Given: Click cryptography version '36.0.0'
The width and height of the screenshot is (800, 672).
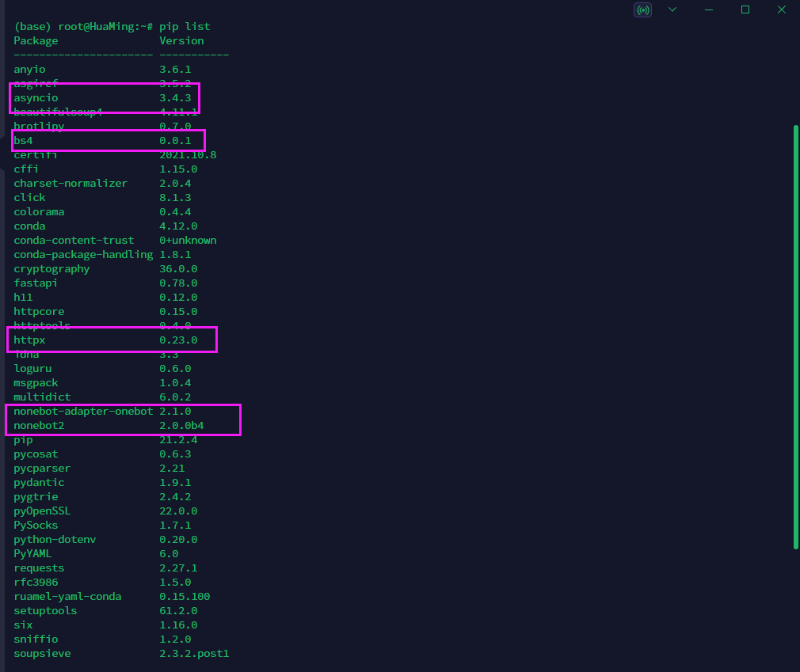Looking at the screenshot, I should point(178,269).
